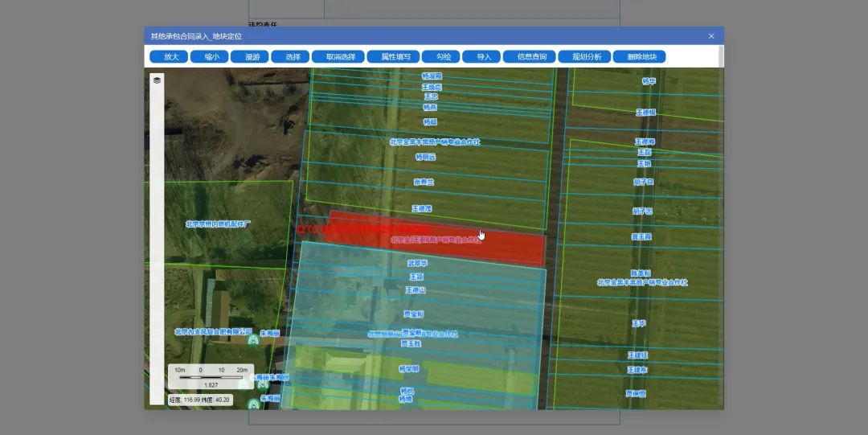This screenshot has width=868, height=435.
Task: Open the map layers stack icon
Action: click(x=157, y=80)
